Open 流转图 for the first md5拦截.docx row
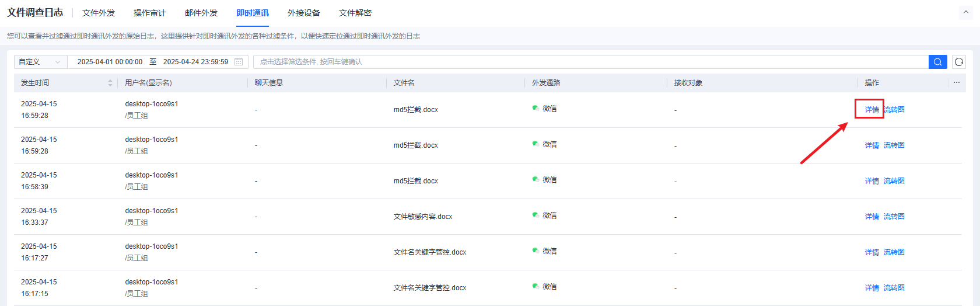The image size is (980, 306). (x=894, y=110)
